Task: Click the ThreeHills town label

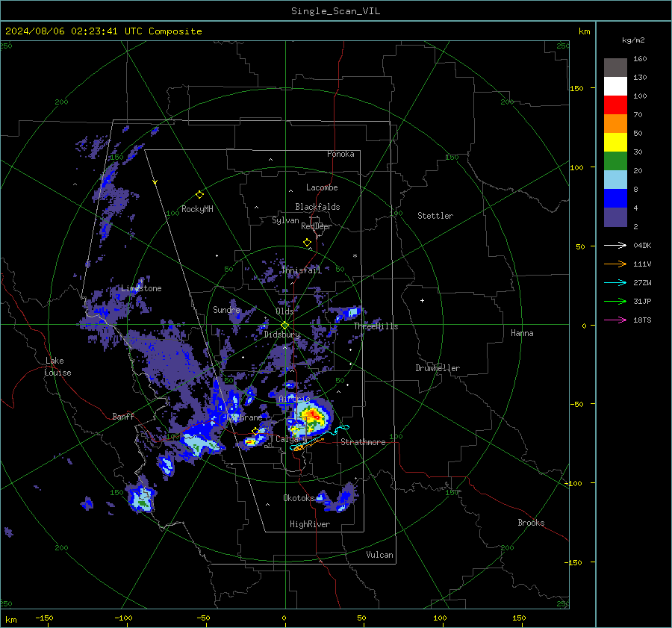Action: pyautogui.click(x=376, y=326)
